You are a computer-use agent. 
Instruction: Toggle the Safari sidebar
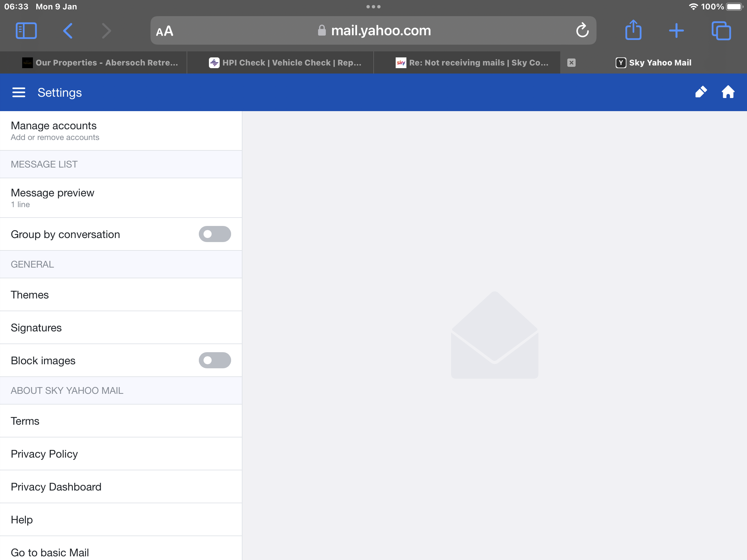26,30
